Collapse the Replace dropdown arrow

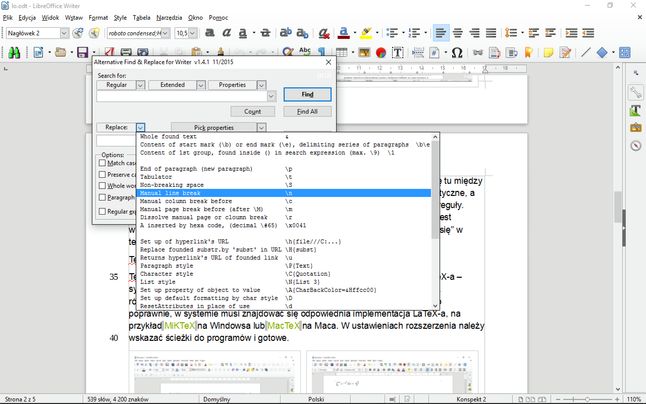click(x=140, y=127)
